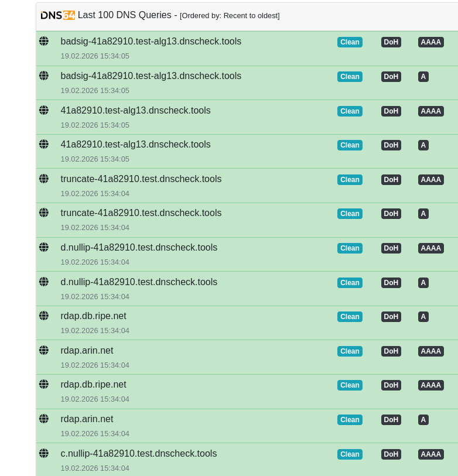
Task: Open the rdap.db.ripe.net AAAA query domain
Action: pos(93,385)
